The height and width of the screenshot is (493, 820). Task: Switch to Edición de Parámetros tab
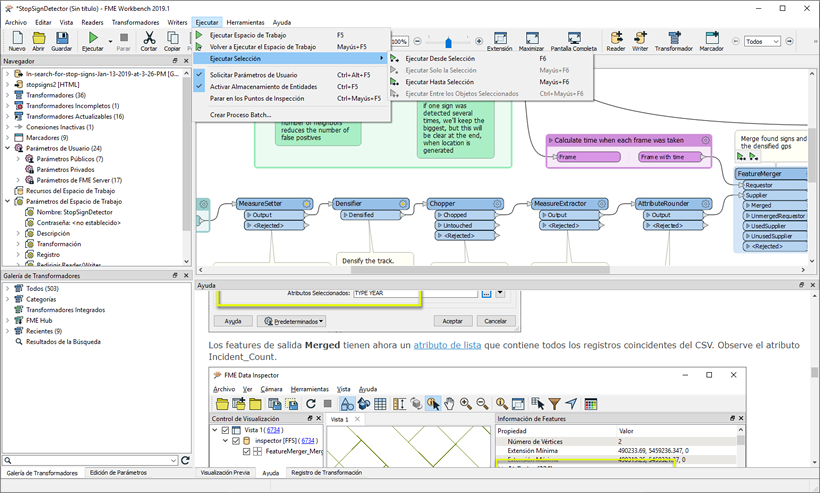coord(118,473)
